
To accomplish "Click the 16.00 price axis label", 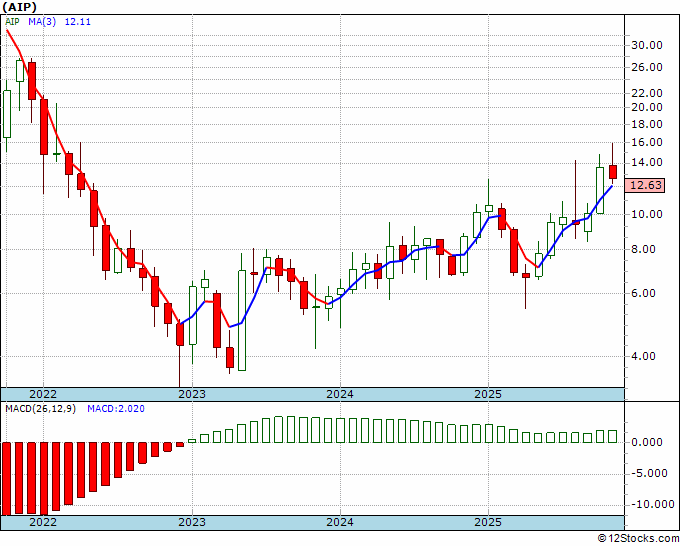I will [646, 142].
